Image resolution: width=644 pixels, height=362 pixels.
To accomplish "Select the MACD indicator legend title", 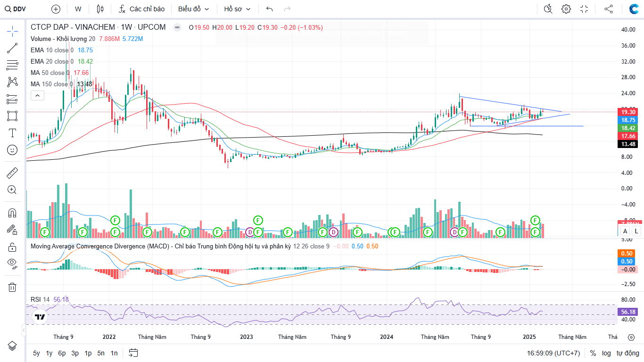I will click(x=160, y=246).
